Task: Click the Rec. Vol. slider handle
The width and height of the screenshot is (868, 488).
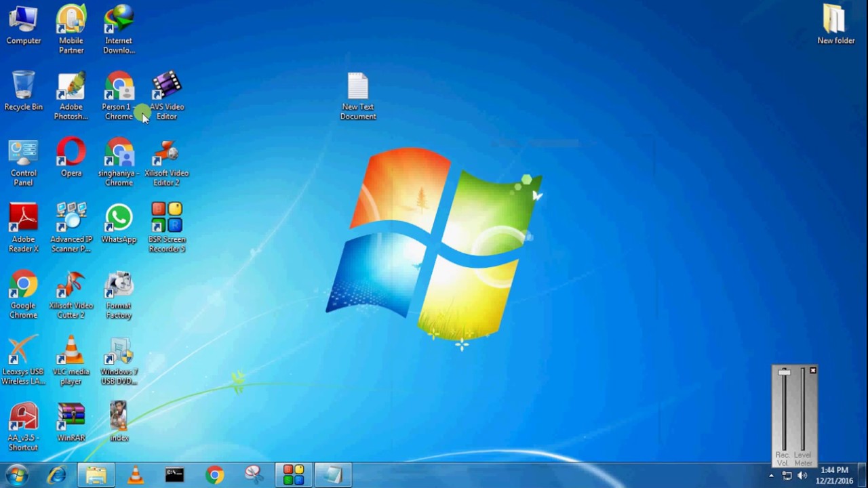Action: coord(785,372)
